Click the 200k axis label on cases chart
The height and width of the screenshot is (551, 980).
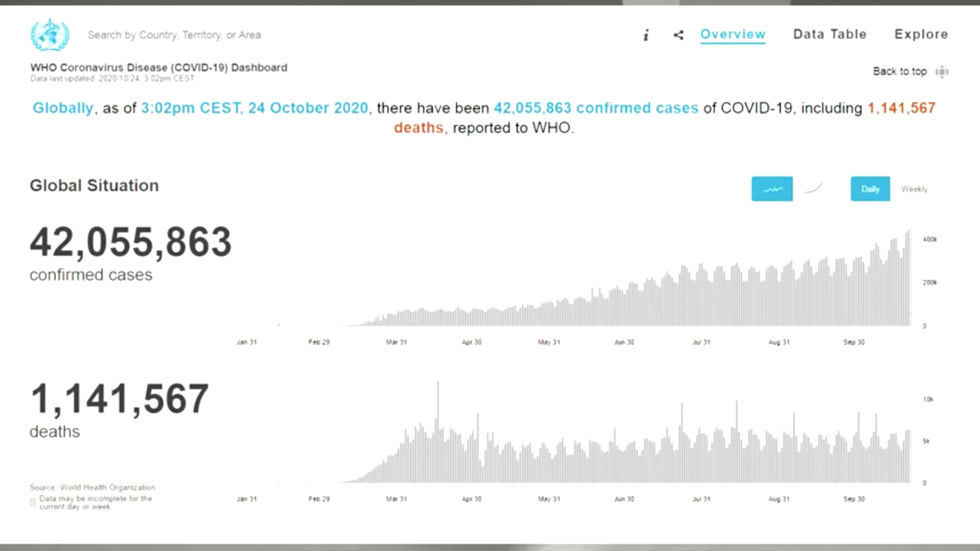tap(930, 283)
